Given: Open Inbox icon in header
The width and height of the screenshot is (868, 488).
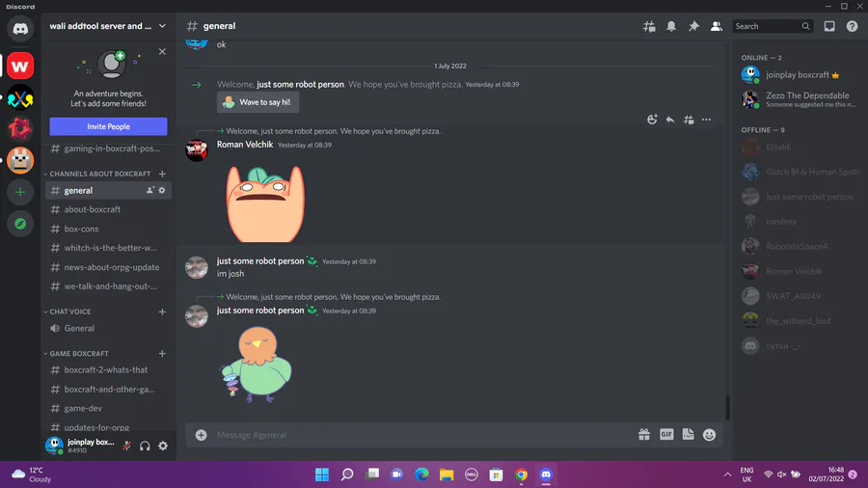Looking at the screenshot, I should pyautogui.click(x=829, y=26).
